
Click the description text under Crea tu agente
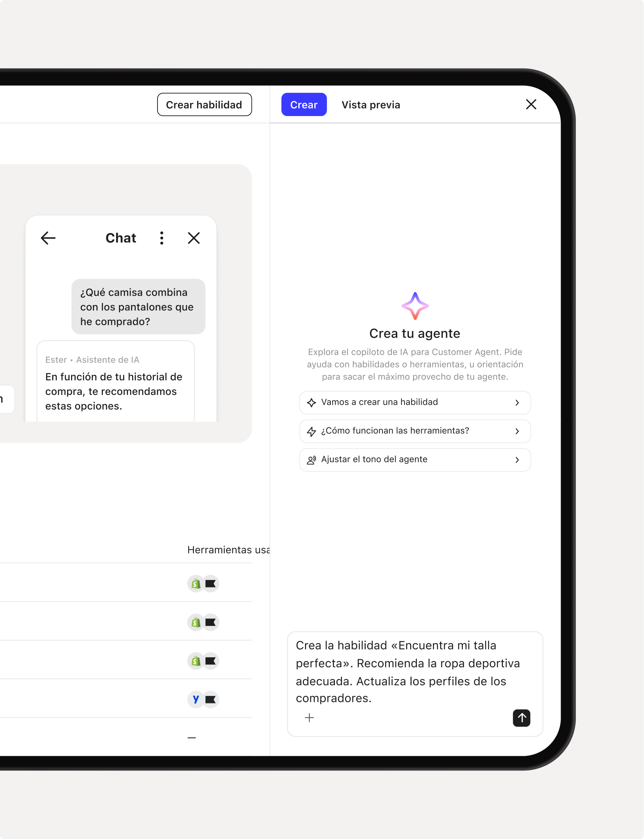(x=415, y=364)
